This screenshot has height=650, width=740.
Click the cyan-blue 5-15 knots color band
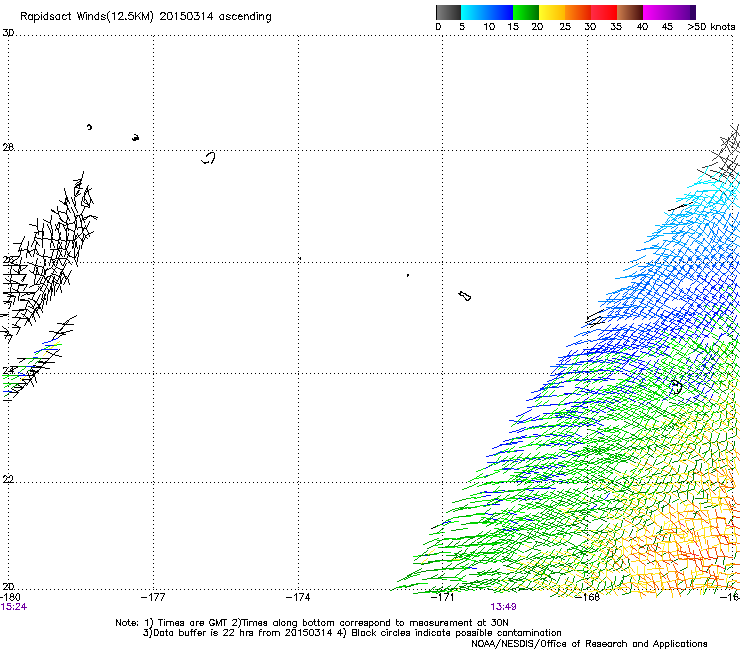[487, 12]
